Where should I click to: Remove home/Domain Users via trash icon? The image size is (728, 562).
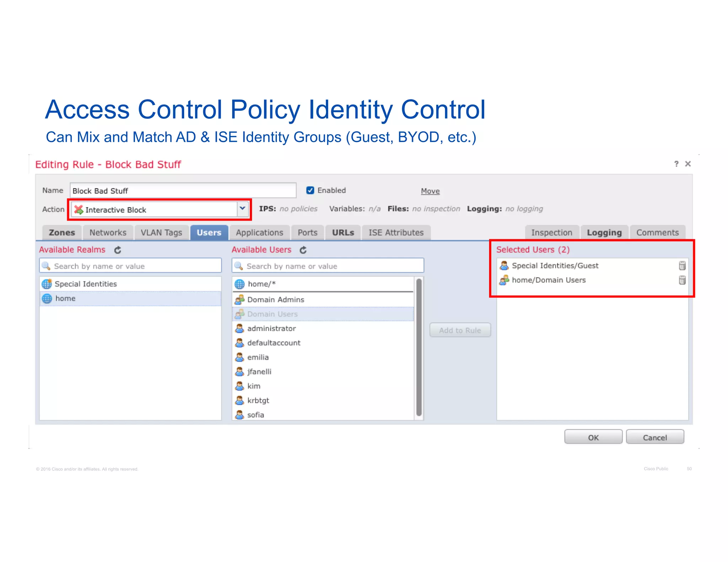682,280
